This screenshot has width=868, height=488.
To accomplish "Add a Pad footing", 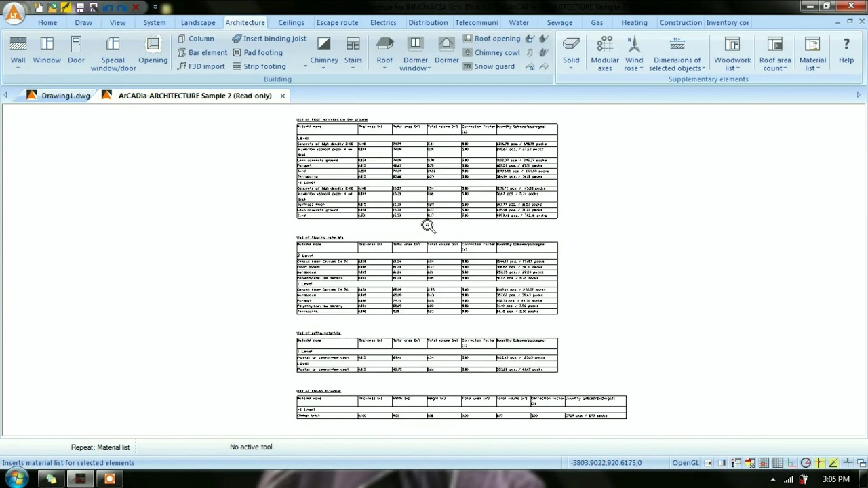I will [x=258, y=52].
